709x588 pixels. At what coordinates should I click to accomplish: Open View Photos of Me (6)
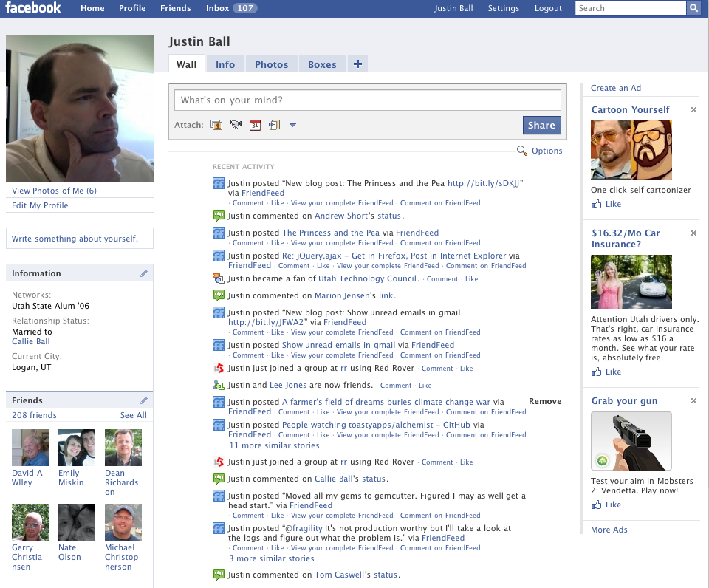pyautogui.click(x=54, y=191)
